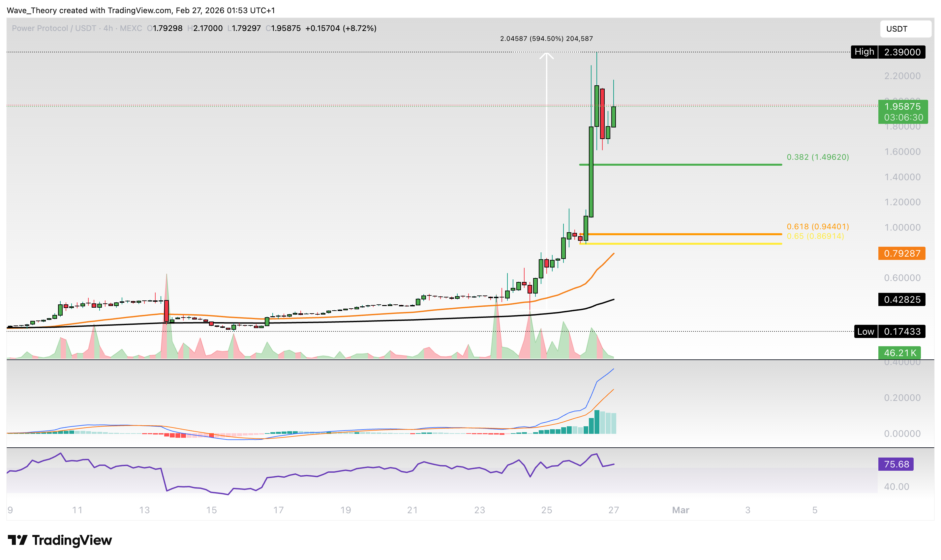Click the white price-range measurement arrow head
This screenshot has width=941, height=560.
click(x=546, y=55)
